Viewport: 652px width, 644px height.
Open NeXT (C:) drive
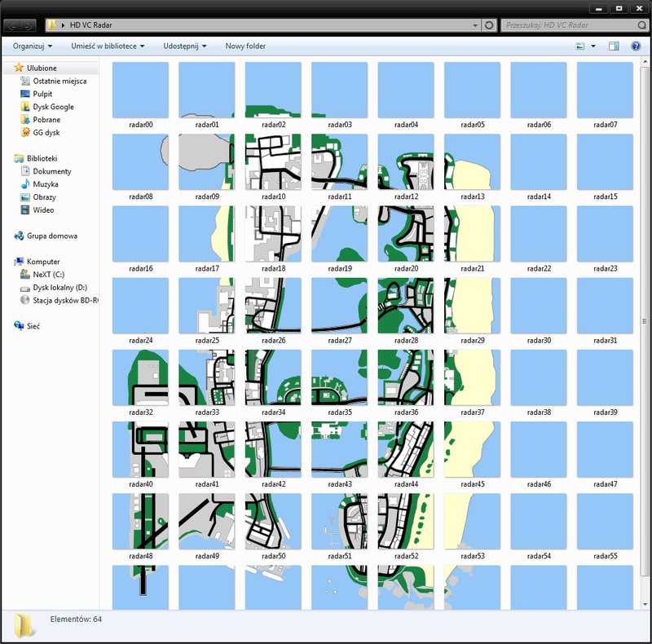[x=49, y=275]
